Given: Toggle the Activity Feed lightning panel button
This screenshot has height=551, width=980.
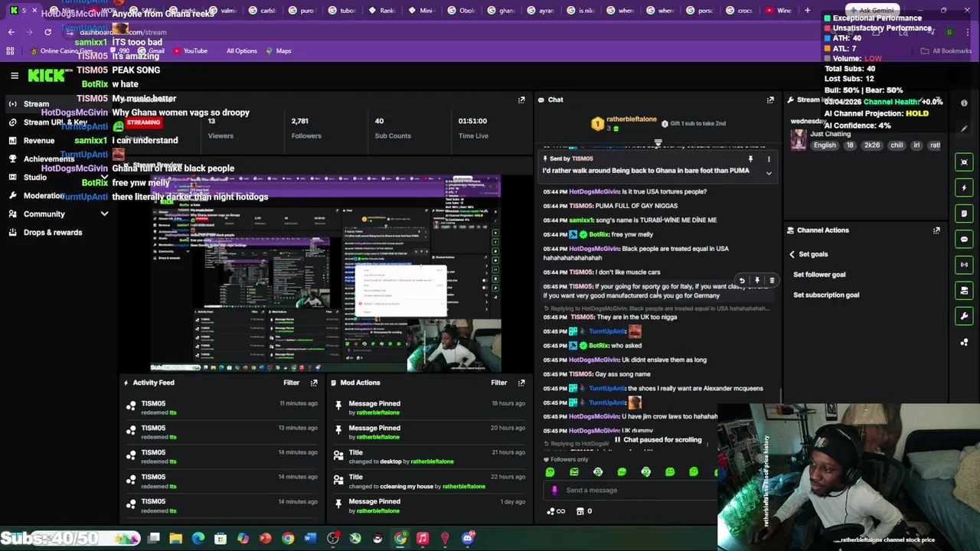Looking at the screenshot, I should [x=964, y=187].
